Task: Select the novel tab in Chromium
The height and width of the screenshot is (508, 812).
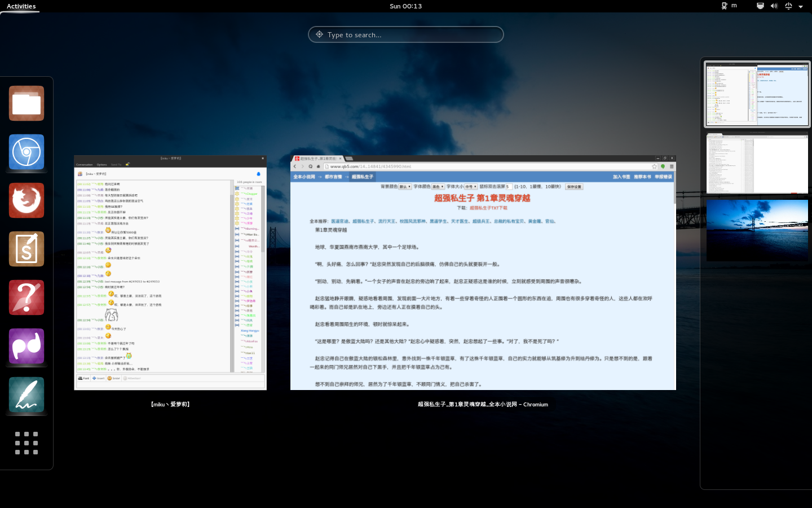Action: pos(317,159)
